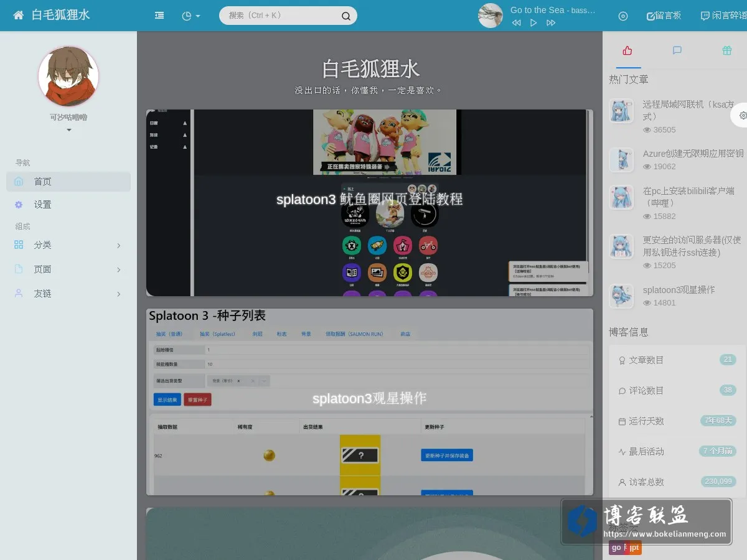Click the 最后活动 row in blog info
747x560 pixels.
pyautogui.click(x=677, y=452)
